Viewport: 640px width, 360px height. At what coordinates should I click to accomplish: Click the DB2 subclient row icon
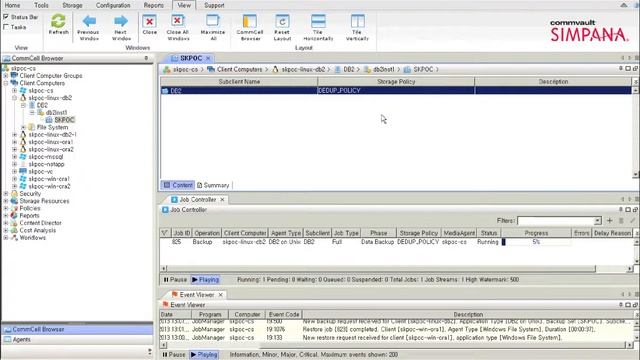click(x=165, y=91)
